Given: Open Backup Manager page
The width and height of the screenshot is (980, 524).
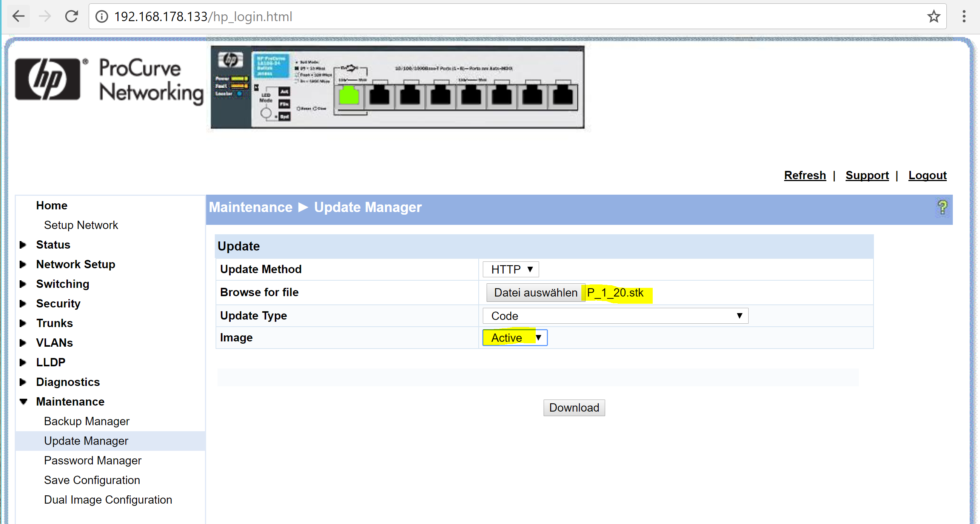Looking at the screenshot, I should coord(86,421).
